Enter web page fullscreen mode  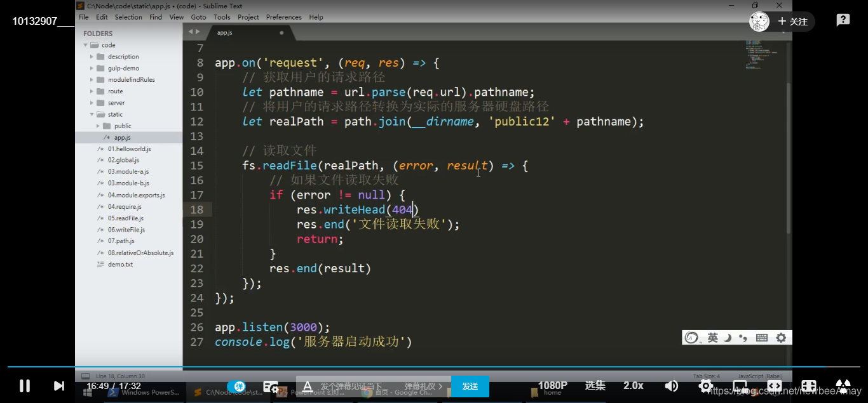809,386
